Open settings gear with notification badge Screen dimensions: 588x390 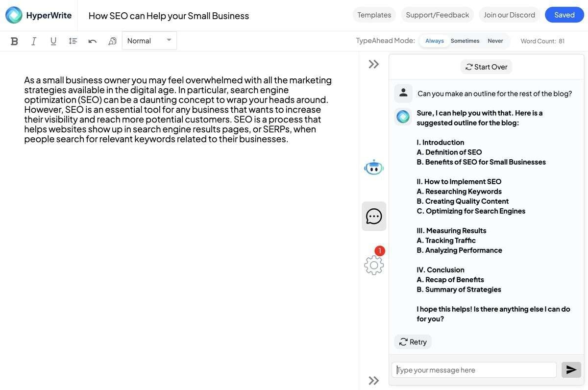pyautogui.click(x=374, y=265)
